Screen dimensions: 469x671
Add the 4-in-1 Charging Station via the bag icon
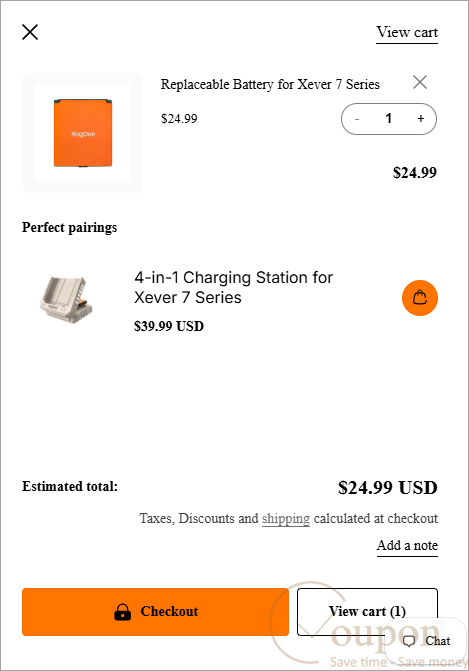click(420, 298)
